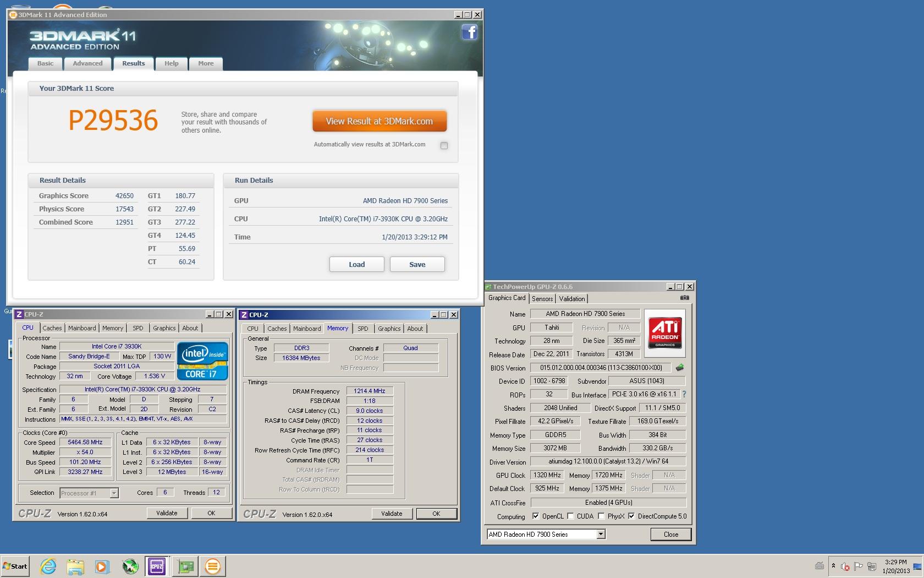Image resolution: width=924 pixels, height=578 pixels.
Task: Click OK in CPU-Z memory window
Action: tap(436, 514)
